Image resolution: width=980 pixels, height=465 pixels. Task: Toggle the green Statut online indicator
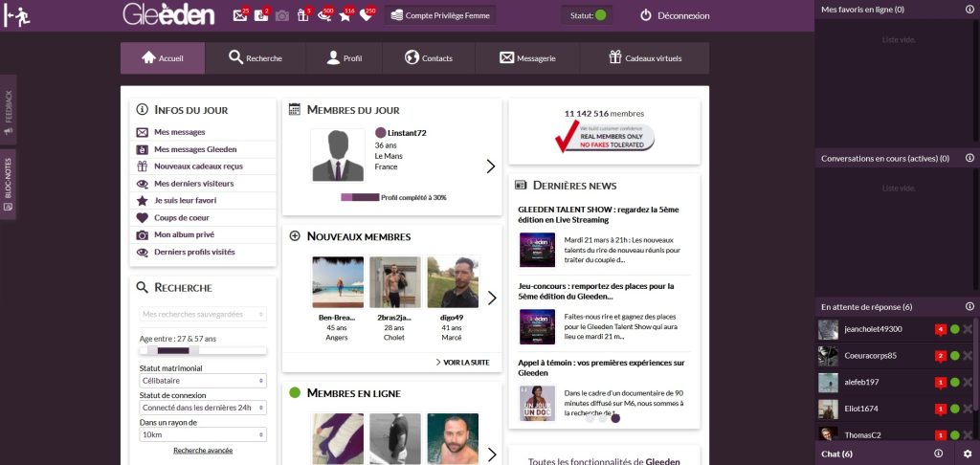click(600, 15)
